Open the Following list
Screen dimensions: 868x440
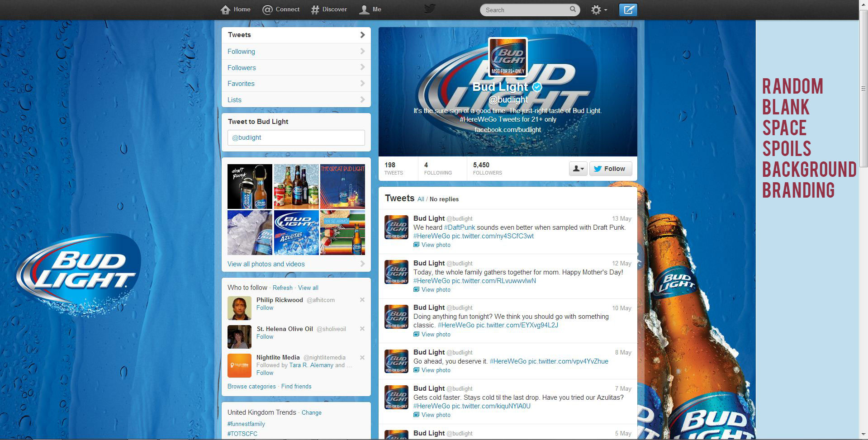296,52
